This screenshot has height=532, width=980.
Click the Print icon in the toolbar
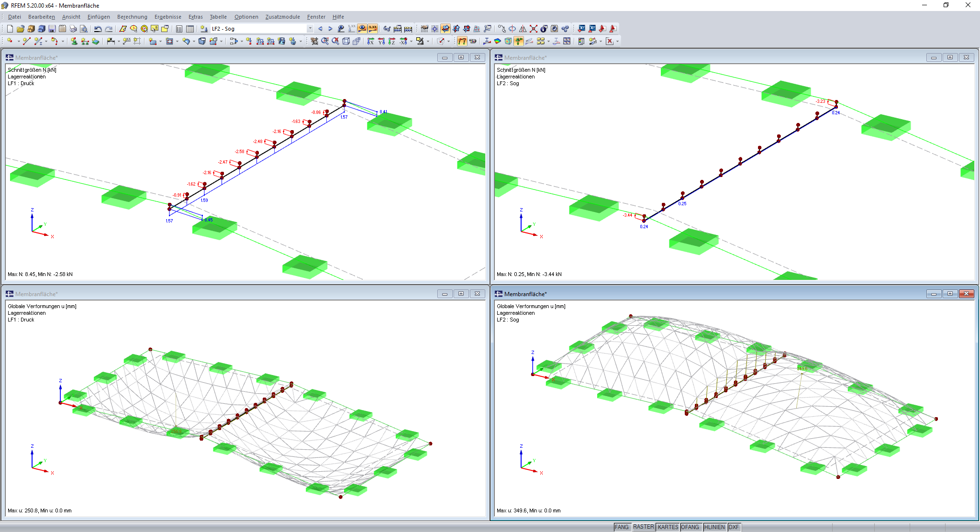tap(73, 28)
